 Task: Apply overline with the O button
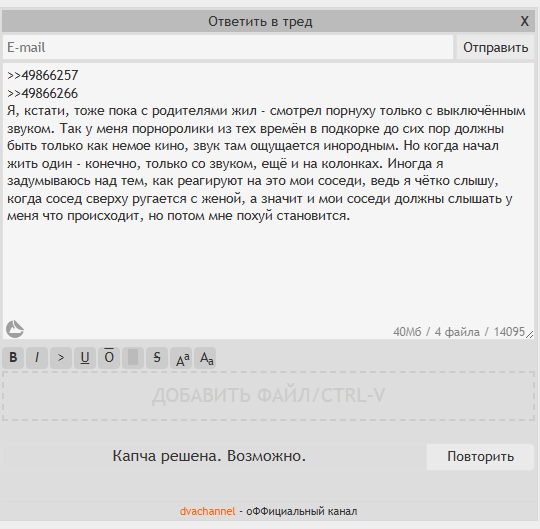(x=109, y=358)
